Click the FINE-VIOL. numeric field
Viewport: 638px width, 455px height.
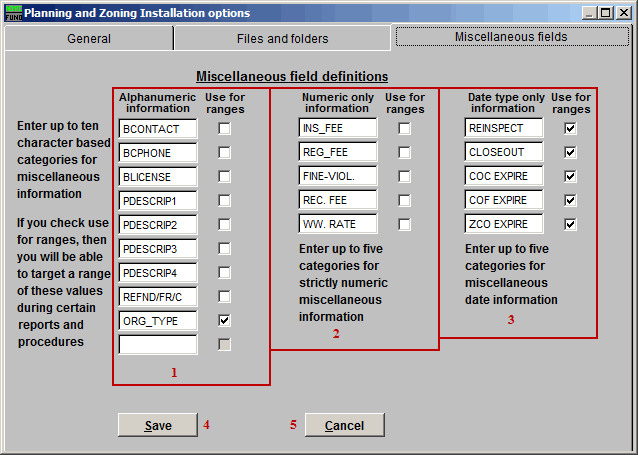tap(337, 177)
